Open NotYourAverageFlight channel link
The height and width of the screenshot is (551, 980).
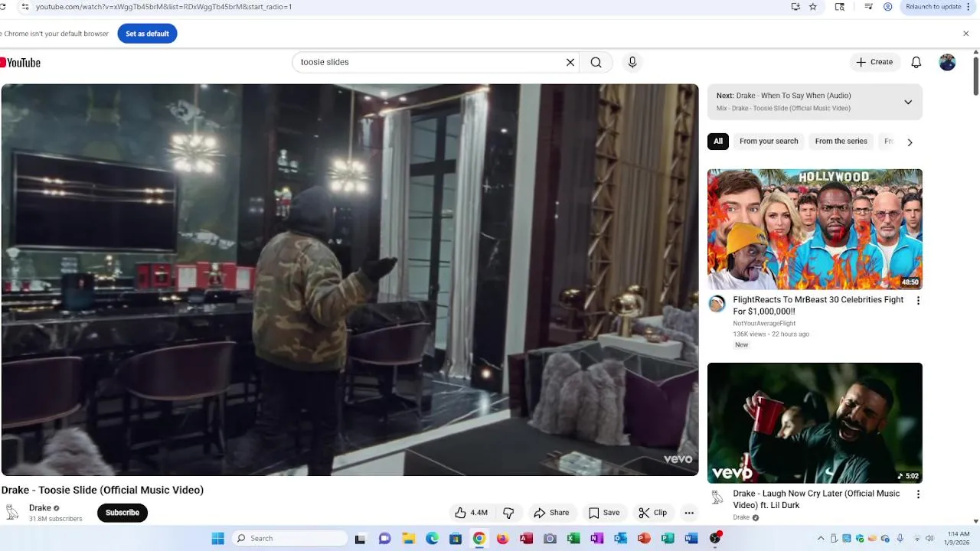click(764, 324)
